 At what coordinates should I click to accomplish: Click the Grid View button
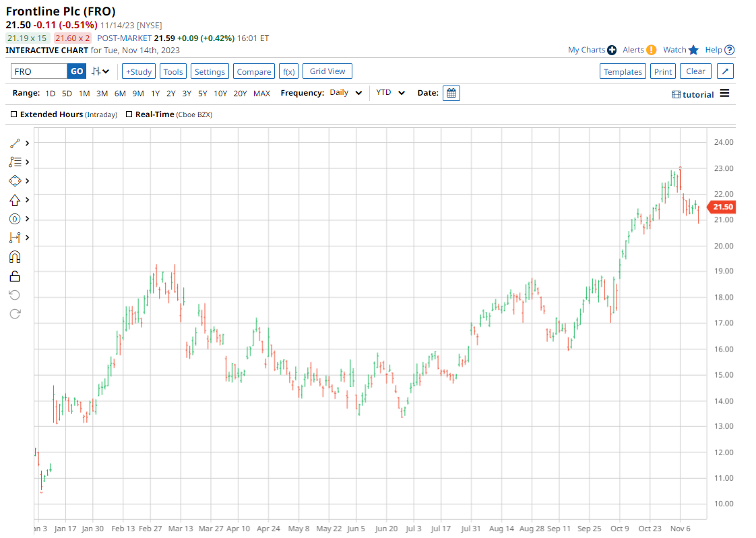pos(327,71)
